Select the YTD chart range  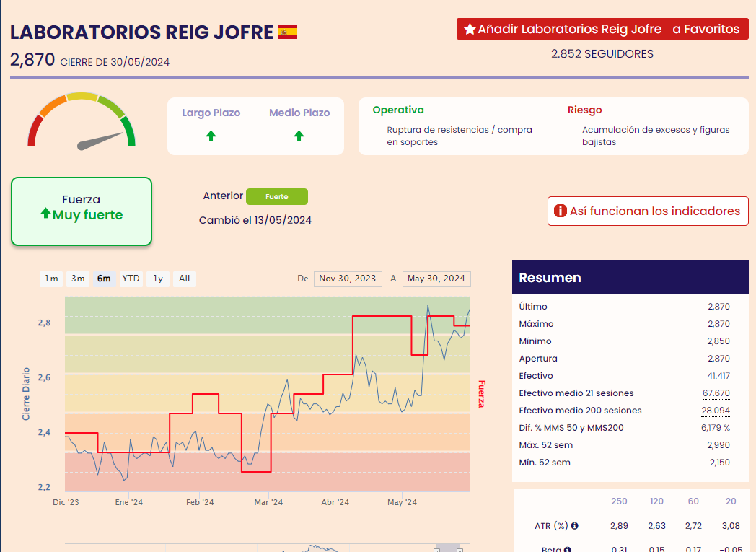coord(131,279)
